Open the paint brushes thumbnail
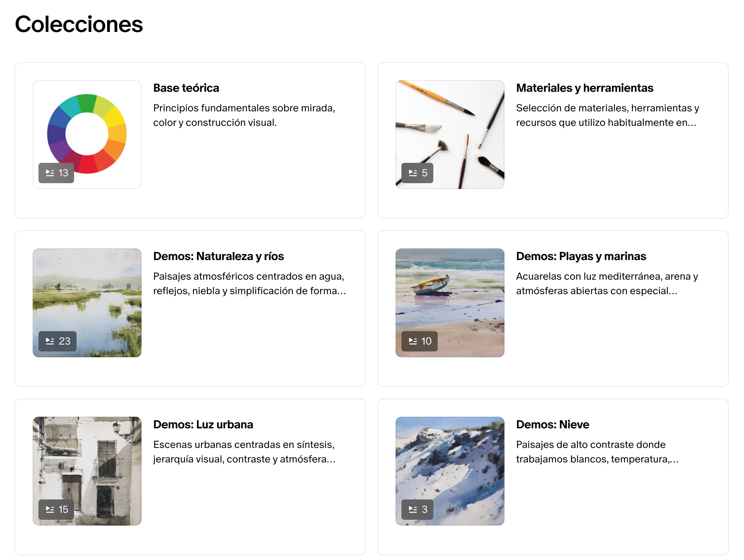Image resolution: width=744 pixels, height=560 pixels. pyautogui.click(x=450, y=135)
